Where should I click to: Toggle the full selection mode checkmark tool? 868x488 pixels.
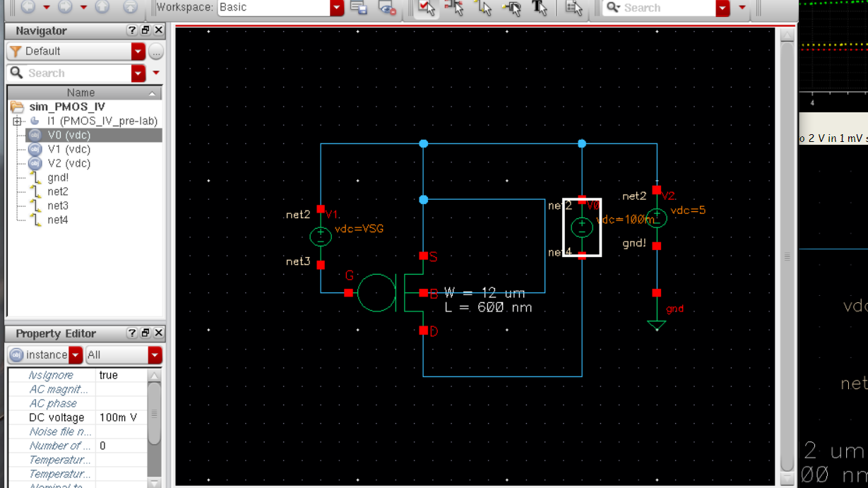[x=427, y=8]
